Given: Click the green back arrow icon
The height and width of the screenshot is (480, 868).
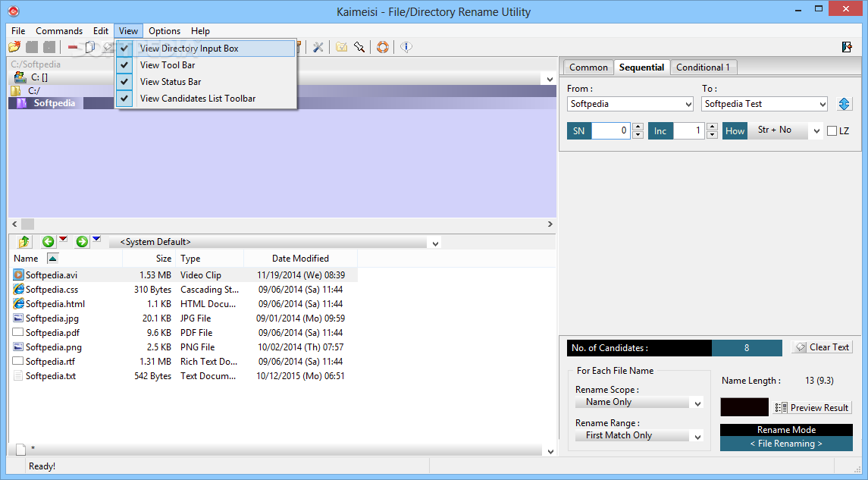Looking at the screenshot, I should (x=49, y=241).
